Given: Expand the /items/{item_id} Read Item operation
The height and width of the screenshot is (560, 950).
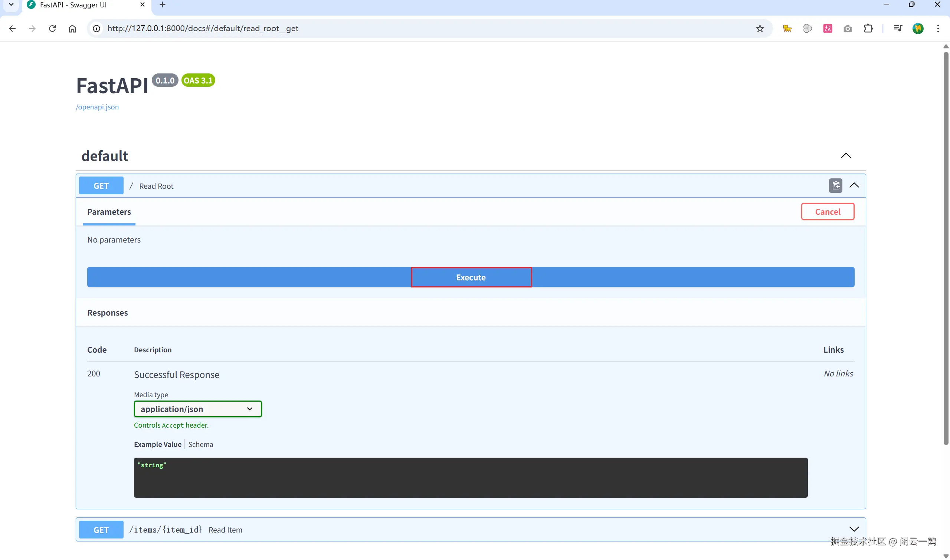Looking at the screenshot, I should [854, 529].
